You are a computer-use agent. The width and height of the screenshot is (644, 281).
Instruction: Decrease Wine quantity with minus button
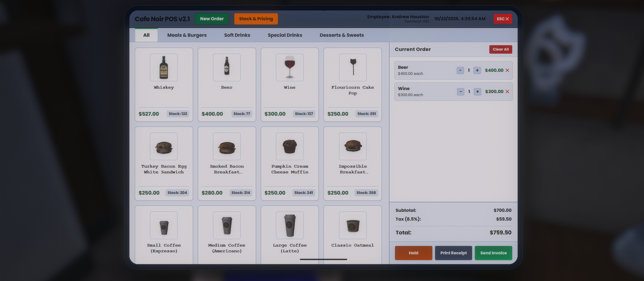461,92
